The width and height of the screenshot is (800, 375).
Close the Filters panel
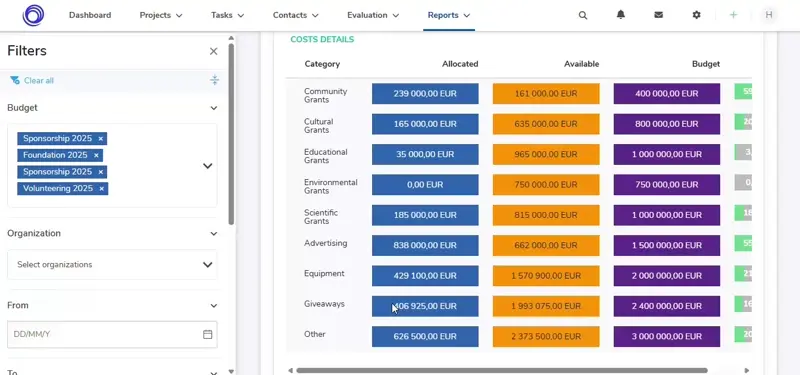point(213,51)
